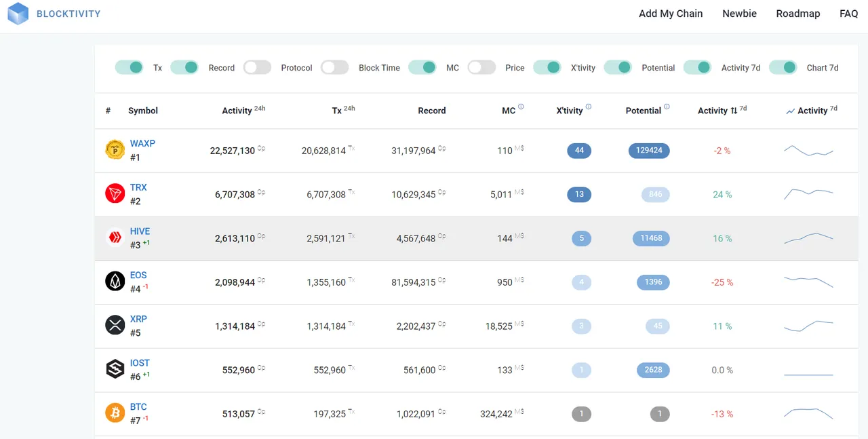Image resolution: width=868 pixels, height=439 pixels.
Task: Click the info icon next to Potential header
Action: 667,107
